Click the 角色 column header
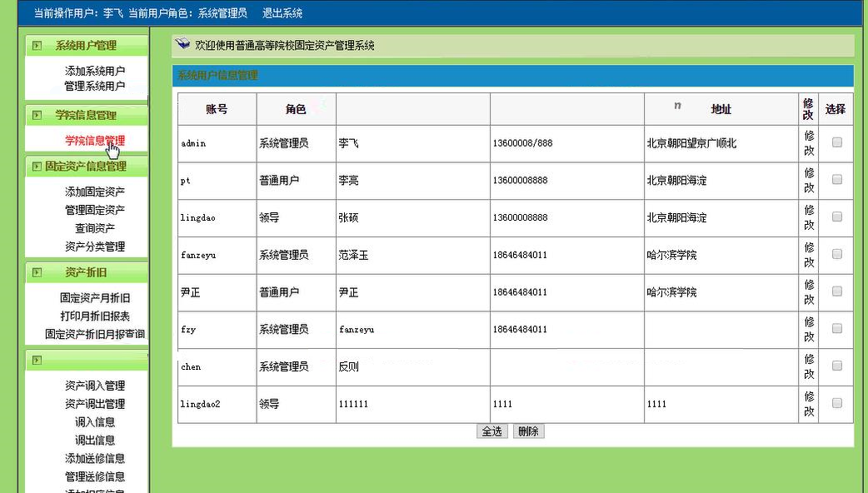The width and height of the screenshot is (868, 493). point(296,109)
